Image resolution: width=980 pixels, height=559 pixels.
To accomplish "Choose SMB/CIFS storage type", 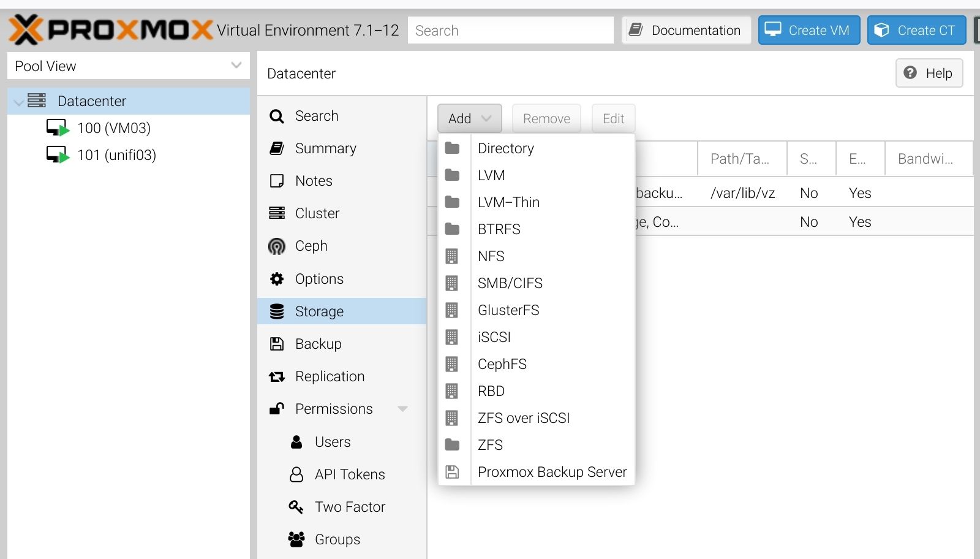I will (537, 283).
